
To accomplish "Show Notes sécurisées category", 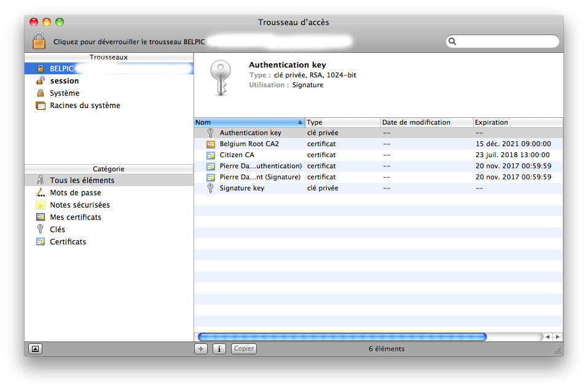I will point(80,205).
